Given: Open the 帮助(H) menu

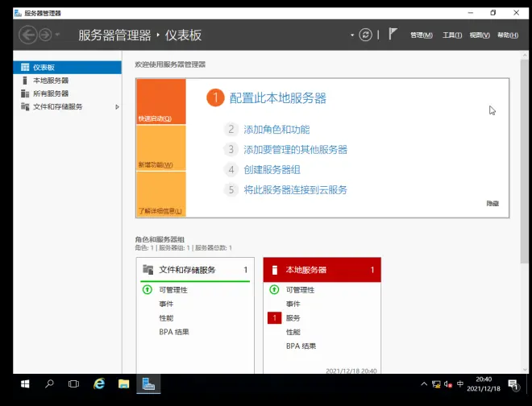Looking at the screenshot, I should (508, 35).
